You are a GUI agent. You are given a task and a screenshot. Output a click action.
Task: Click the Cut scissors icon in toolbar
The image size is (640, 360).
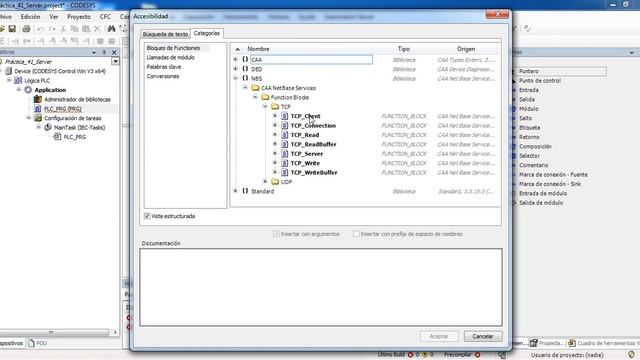(63, 29)
